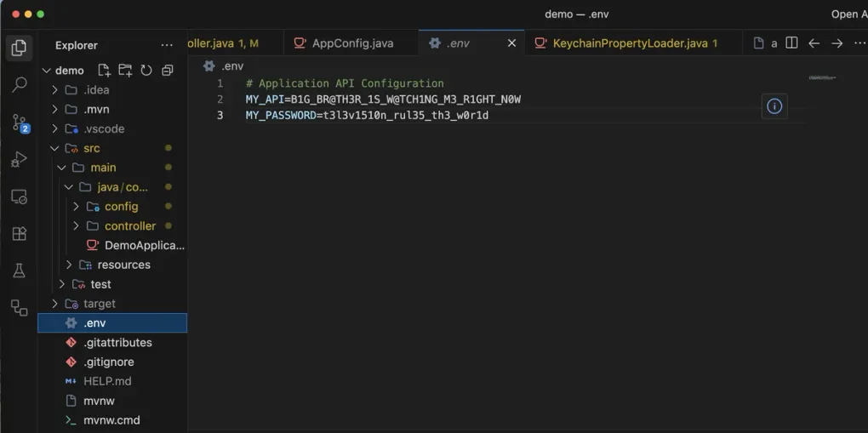
Task: Click the New File icon in Explorer
Action: 104,70
